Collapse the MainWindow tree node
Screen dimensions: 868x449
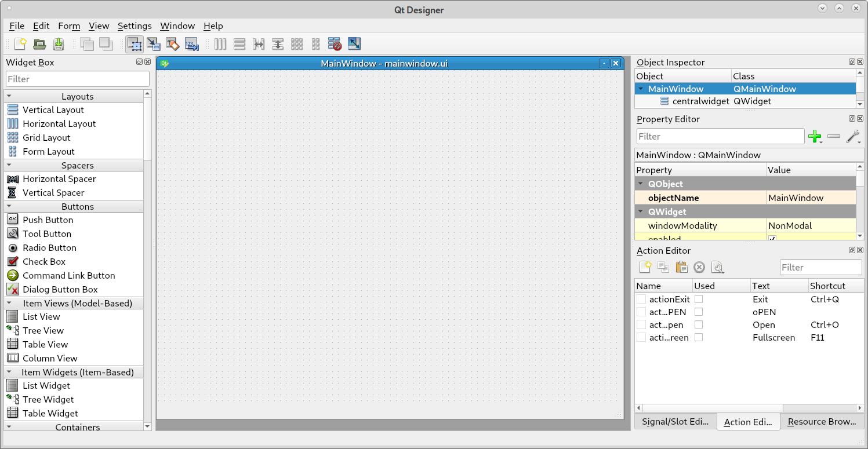pyautogui.click(x=641, y=89)
